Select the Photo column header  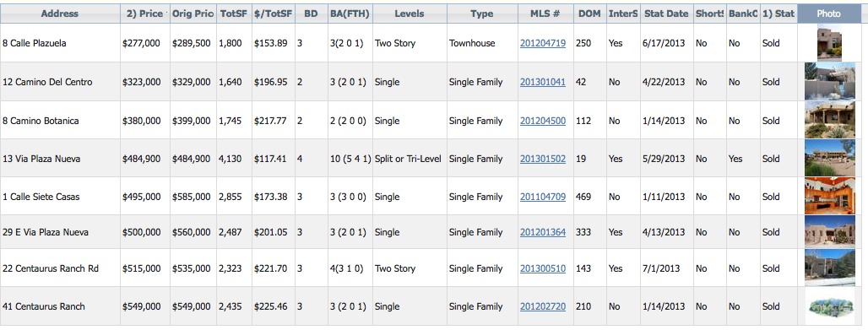tap(828, 14)
